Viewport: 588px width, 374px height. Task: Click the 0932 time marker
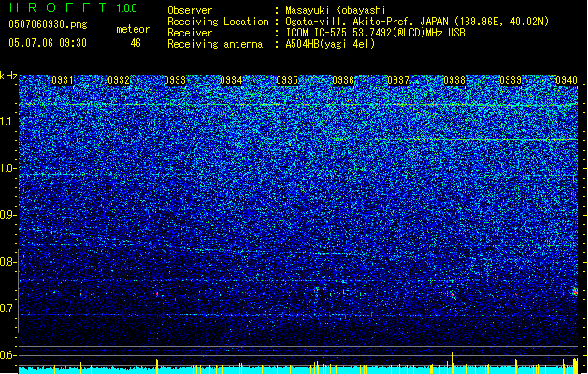(119, 80)
